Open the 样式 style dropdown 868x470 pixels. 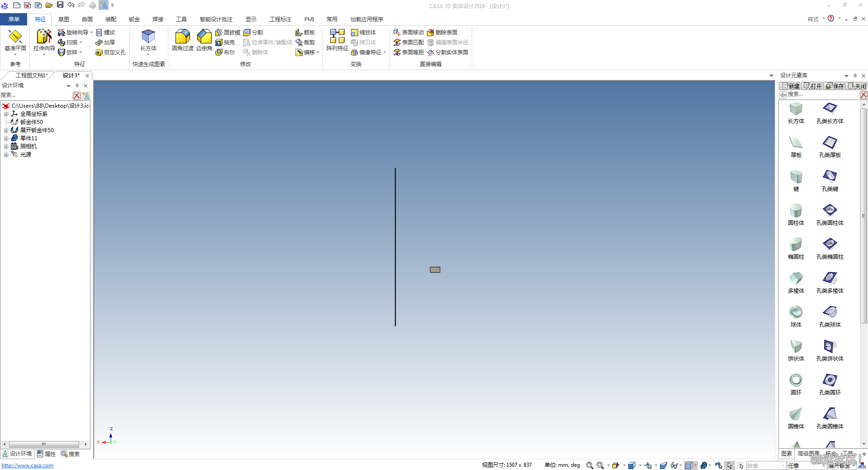pos(816,19)
